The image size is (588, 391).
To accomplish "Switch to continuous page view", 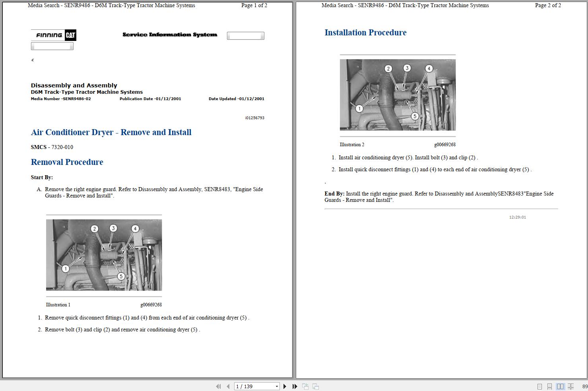I will pos(549,386).
